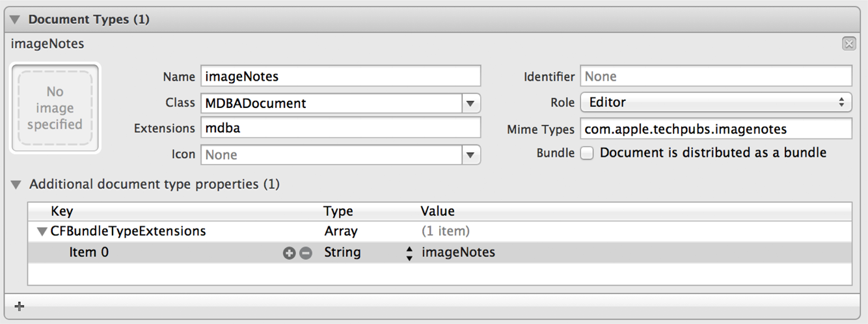Viewport: 868px width, 324px height.
Task: Open the Class combo box dropdown arrow
Action: [x=470, y=103]
